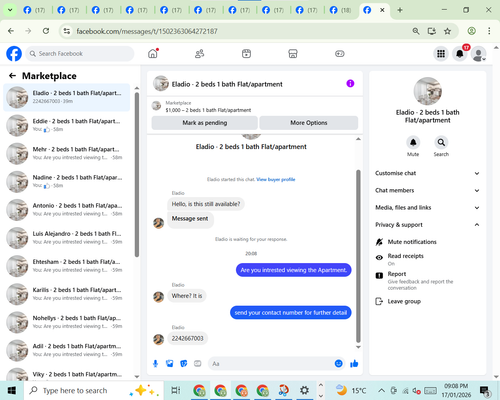Click the browser address bar URL
The height and width of the screenshot is (400, 500).
[x=147, y=31]
